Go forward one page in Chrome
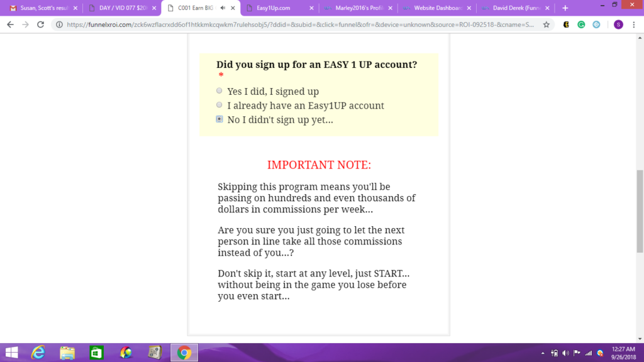 coord(25,25)
